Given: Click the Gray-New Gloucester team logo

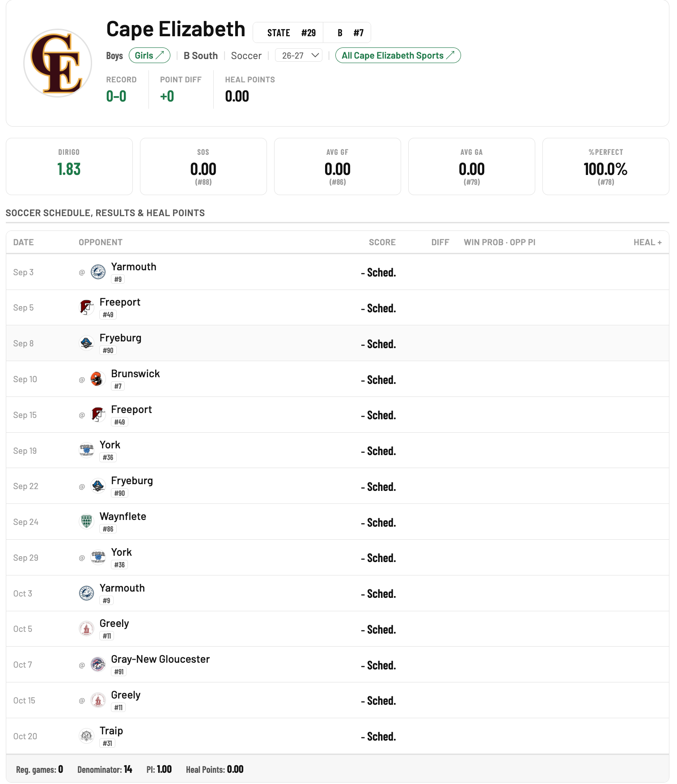Looking at the screenshot, I should point(98,665).
